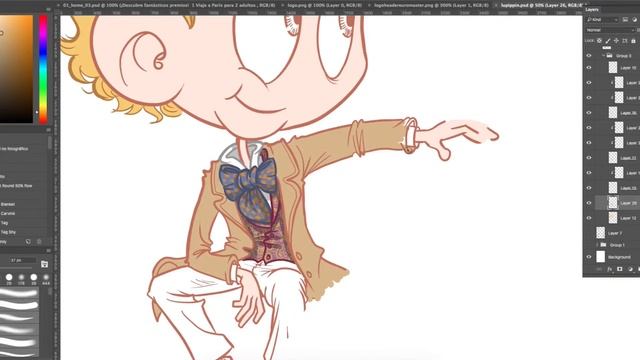Toggle visibility of Layer 10
This screenshot has height=360, width=640.
pyautogui.click(x=589, y=68)
